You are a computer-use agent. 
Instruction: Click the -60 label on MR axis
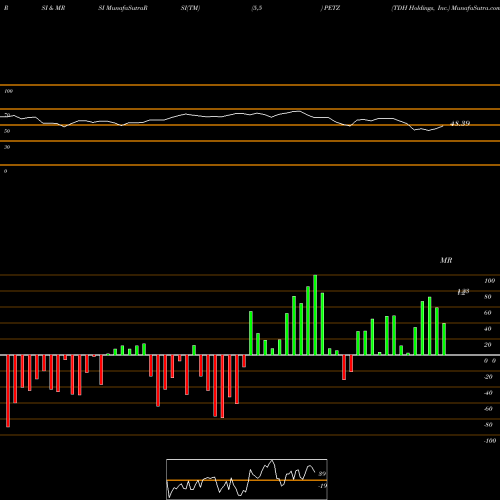tap(488, 409)
